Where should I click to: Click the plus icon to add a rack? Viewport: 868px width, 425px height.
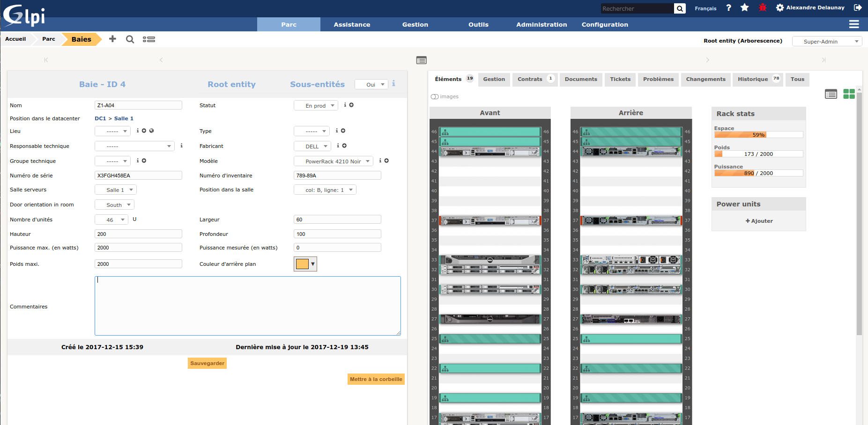[x=112, y=39]
